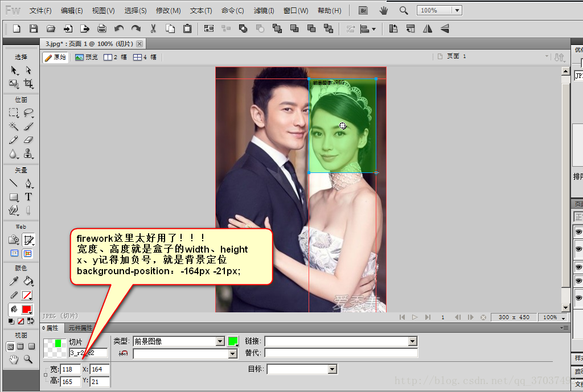This screenshot has height=392, width=583.
Task: Select the Blur tool
Action: coord(14,154)
